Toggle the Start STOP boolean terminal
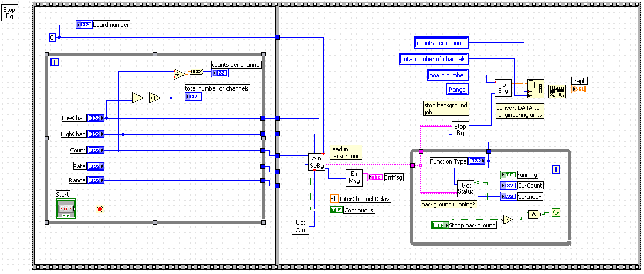The width and height of the screenshot is (644, 274). tap(66, 209)
